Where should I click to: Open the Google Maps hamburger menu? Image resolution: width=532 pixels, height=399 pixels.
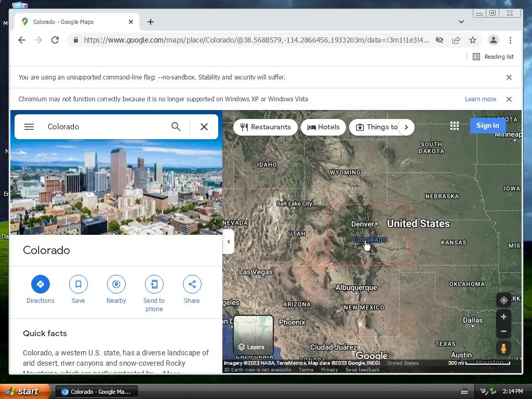tap(29, 127)
